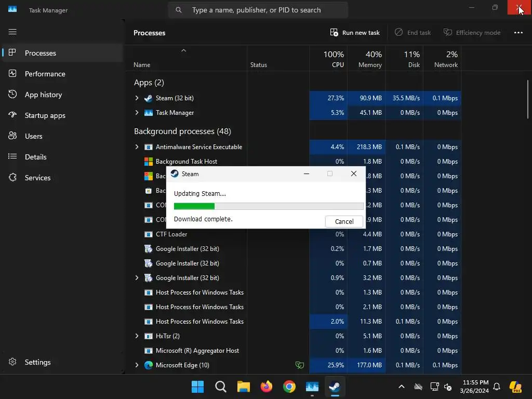Cancel the Steam update
This screenshot has height=399, width=532.
pos(344,221)
